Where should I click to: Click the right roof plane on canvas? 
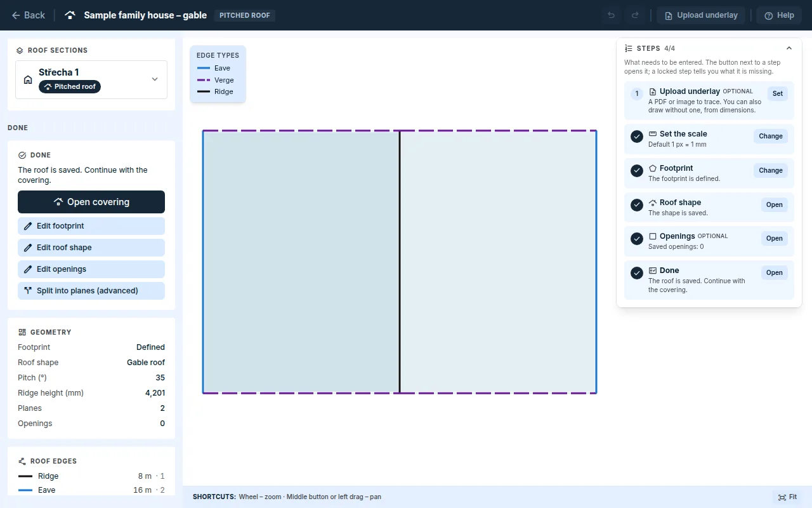click(498, 262)
